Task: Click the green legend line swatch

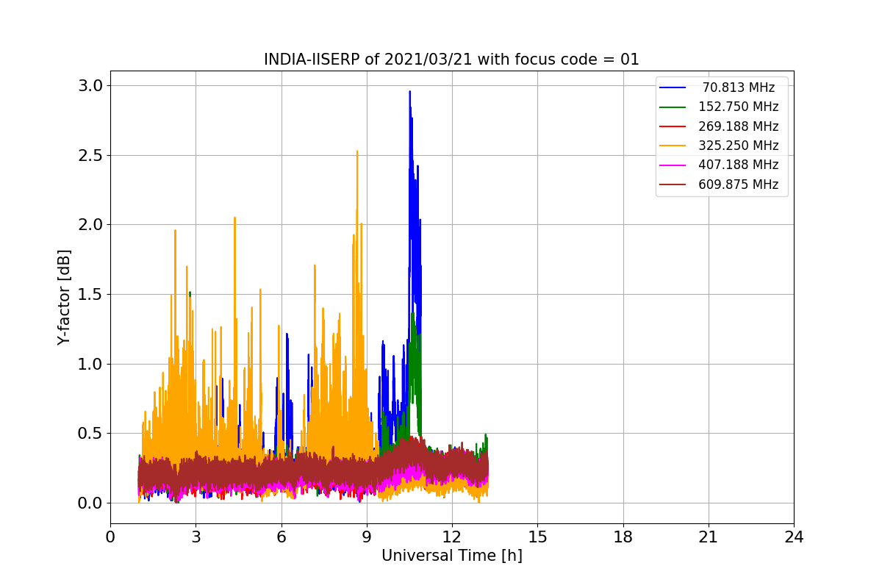Action: tap(673, 107)
